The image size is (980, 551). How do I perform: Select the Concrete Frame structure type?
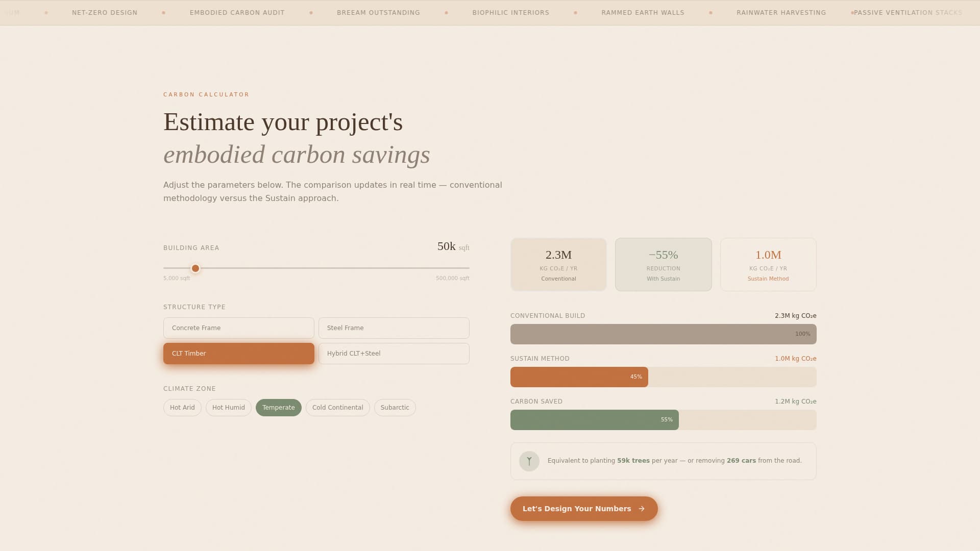(x=238, y=328)
